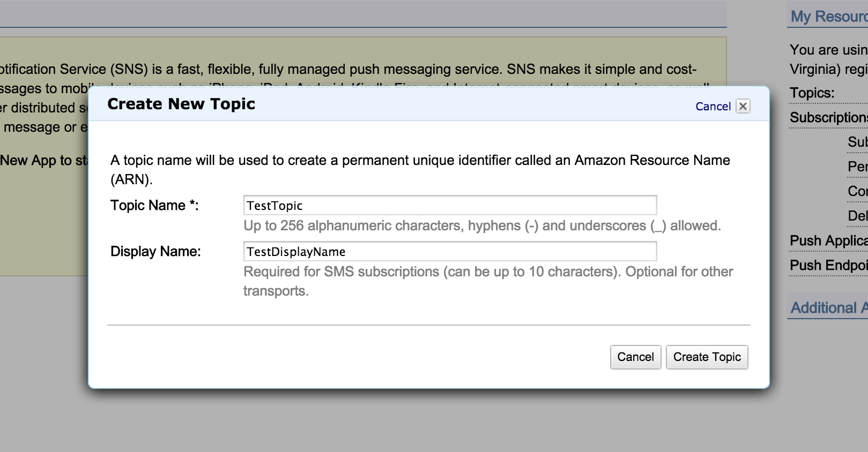Screen dimensions: 868x452
Task: Click the 'Del' item under Subscriptions
Action: (857, 216)
